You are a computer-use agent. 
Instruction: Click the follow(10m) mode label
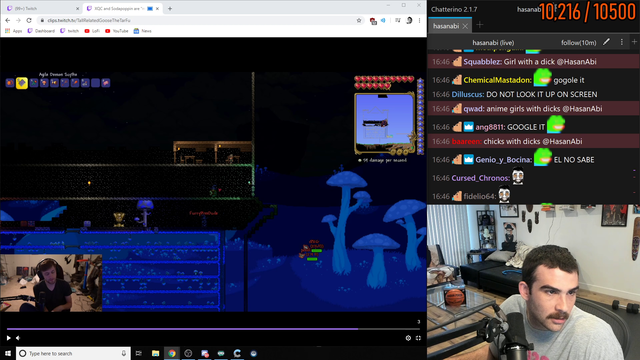pos(578,42)
